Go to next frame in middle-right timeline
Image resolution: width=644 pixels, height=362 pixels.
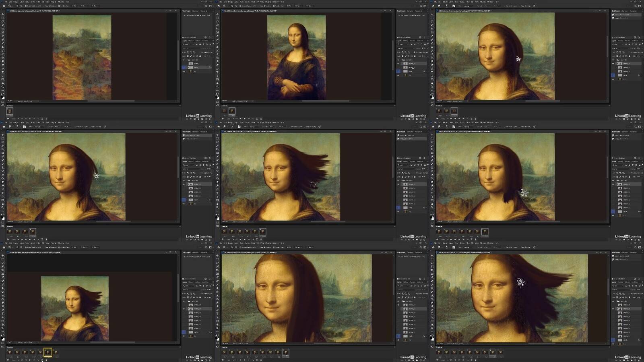coord(464,240)
